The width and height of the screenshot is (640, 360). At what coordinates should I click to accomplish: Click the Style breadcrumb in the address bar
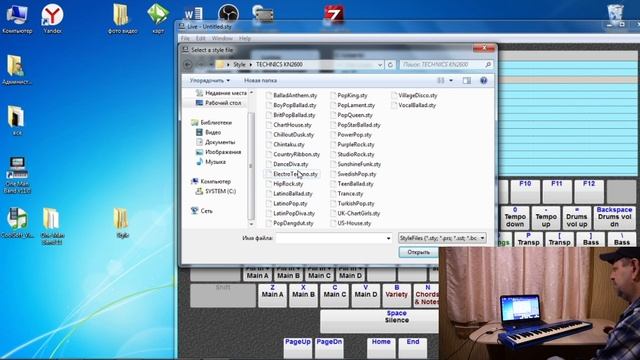point(239,64)
